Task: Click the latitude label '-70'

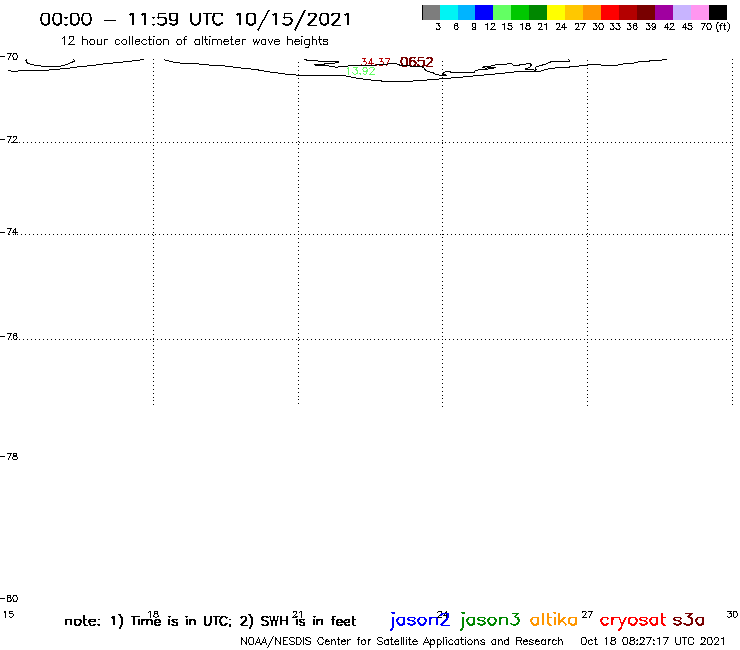Action: (x=9, y=57)
